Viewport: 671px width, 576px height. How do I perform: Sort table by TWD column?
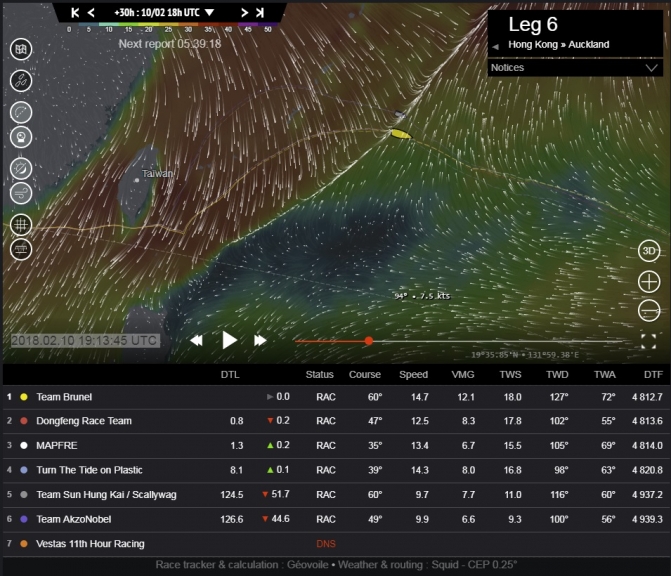coord(557,374)
